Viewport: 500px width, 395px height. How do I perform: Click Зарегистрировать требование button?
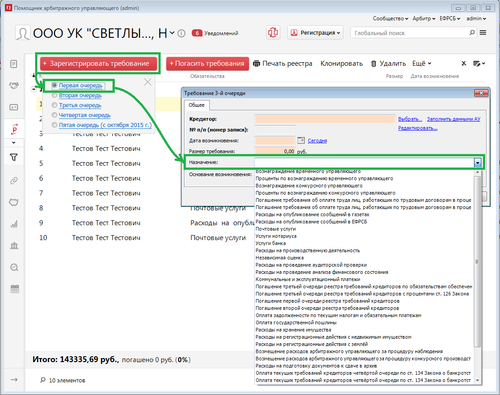click(98, 64)
